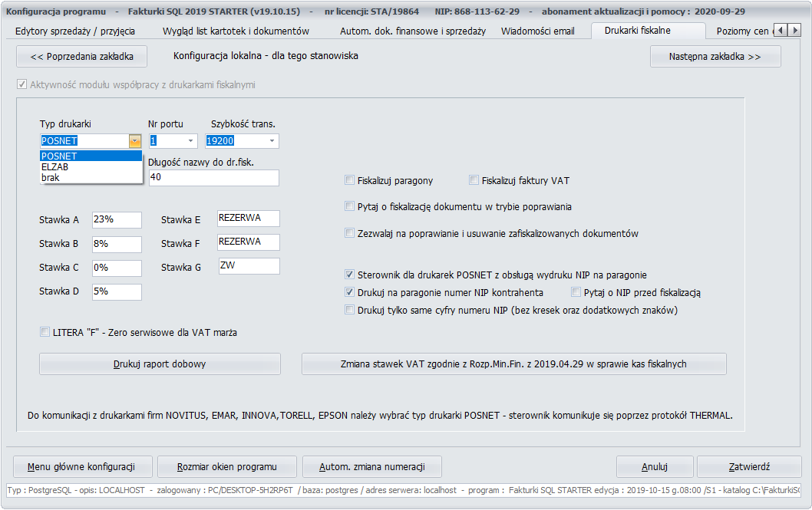Image resolution: width=812 pixels, height=510 pixels.
Task: Toggle Aktywność modułu współpracy z drukarkami fiskalnymi
Action: (x=21, y=84)
